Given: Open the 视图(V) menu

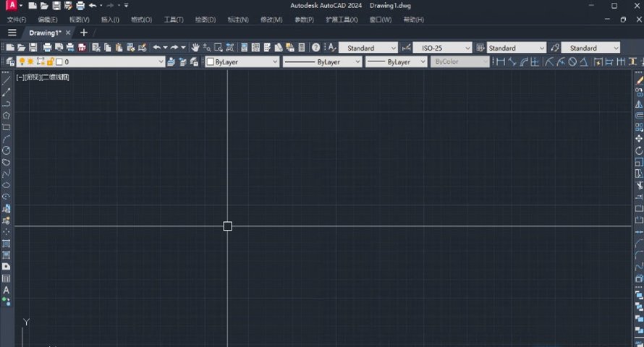Looking at the screenshot, I should [80, 20].
